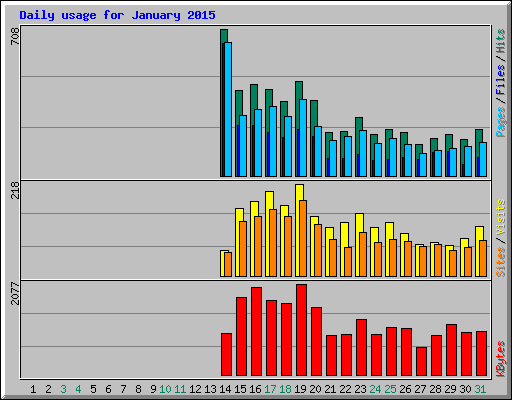Click day 8 on the x-axis

pyautogui.click(x=138, y=389)
